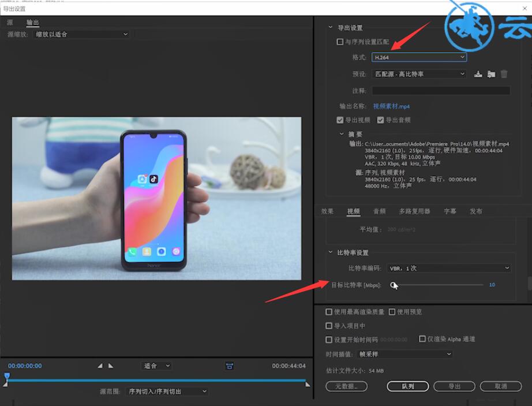Open the Video tab
532x406 pixels.
coord(353,211)
